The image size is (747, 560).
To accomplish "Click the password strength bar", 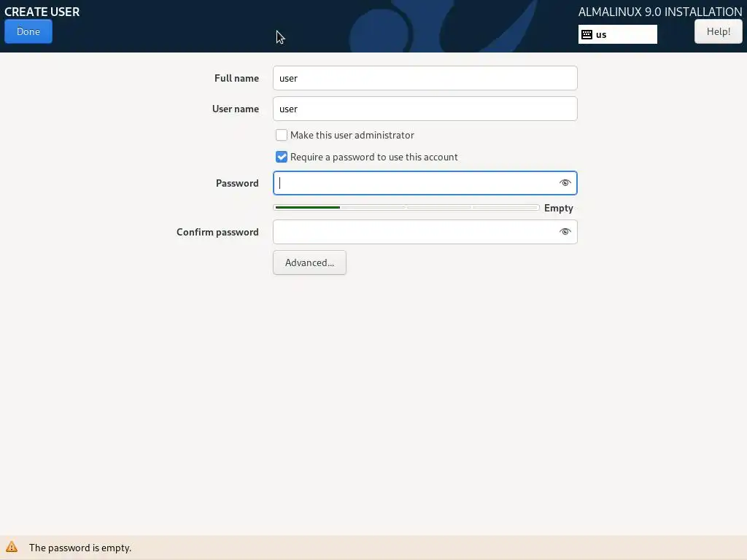I will pos(406,208).
